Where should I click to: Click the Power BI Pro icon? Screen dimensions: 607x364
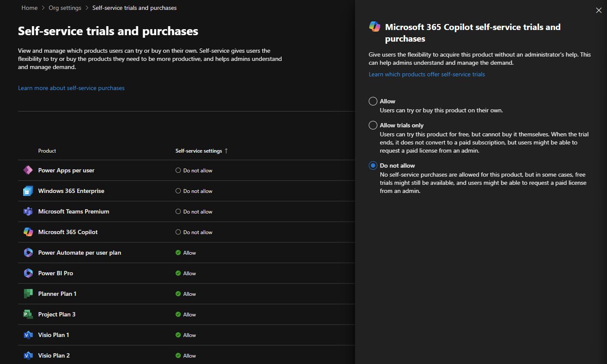(28, 273)
